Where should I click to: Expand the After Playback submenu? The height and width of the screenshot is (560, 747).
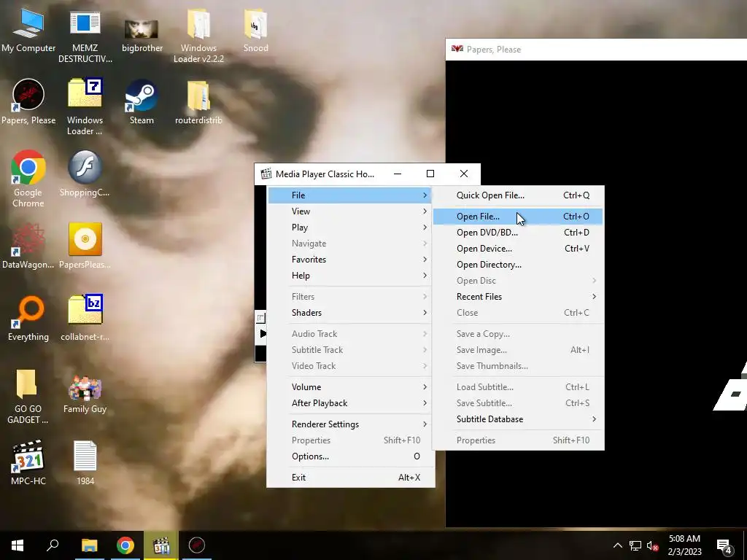pos(349,403)
